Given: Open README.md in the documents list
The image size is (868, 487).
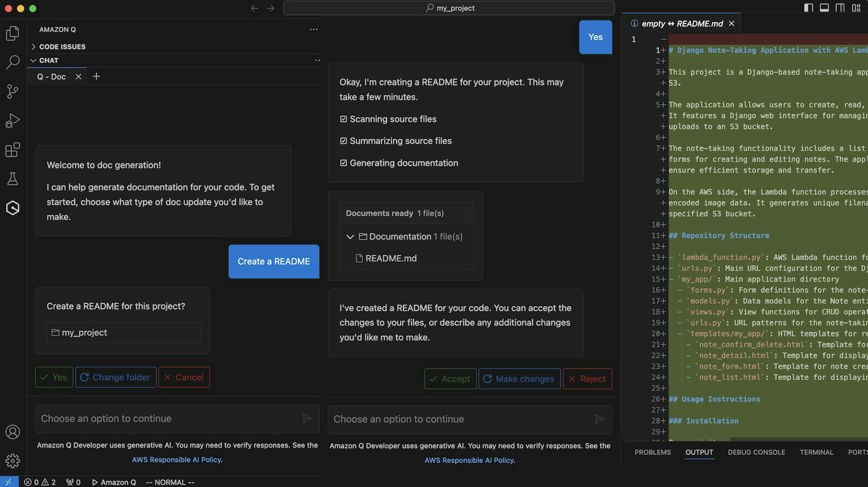Looking at the screenshot, I should (391, 258).
